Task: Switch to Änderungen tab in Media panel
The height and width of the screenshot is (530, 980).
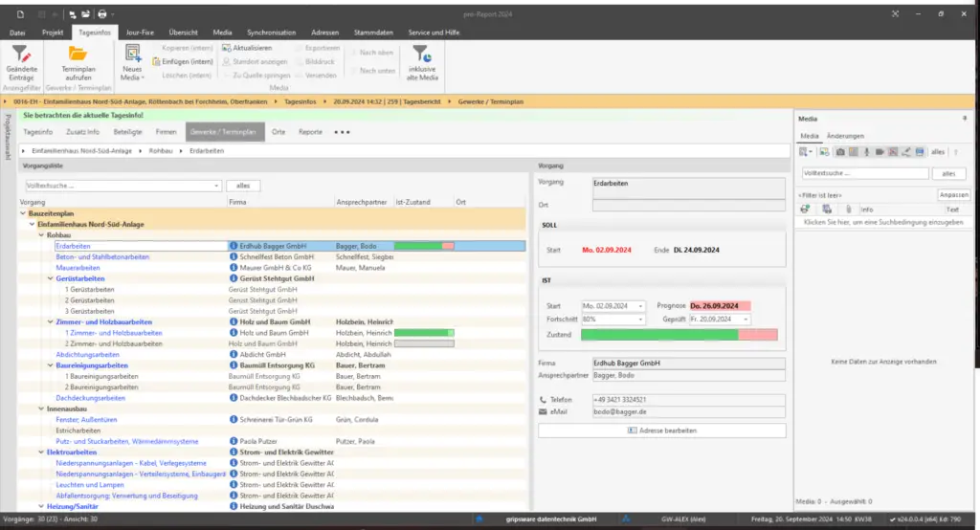Action: coord(845,136)
